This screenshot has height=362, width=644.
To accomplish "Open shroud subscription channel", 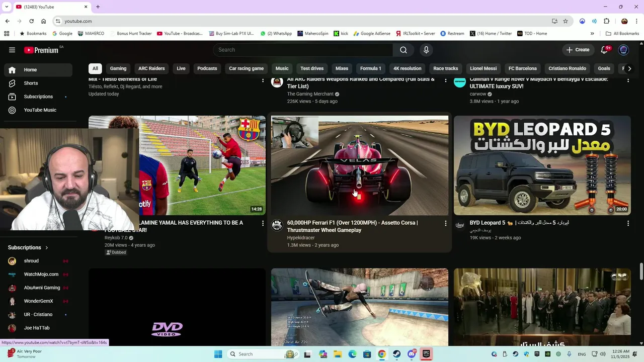I will (31, 261).
